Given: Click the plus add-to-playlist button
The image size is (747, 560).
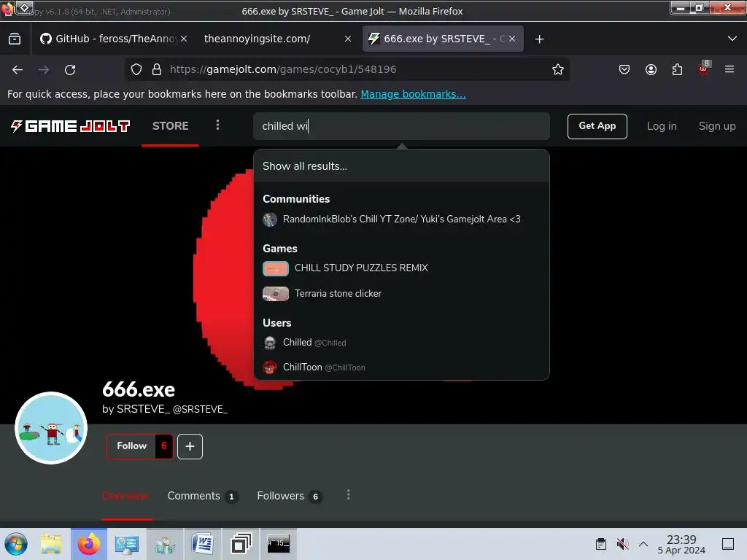Looking at the screenshot, I should click(190, 446).
